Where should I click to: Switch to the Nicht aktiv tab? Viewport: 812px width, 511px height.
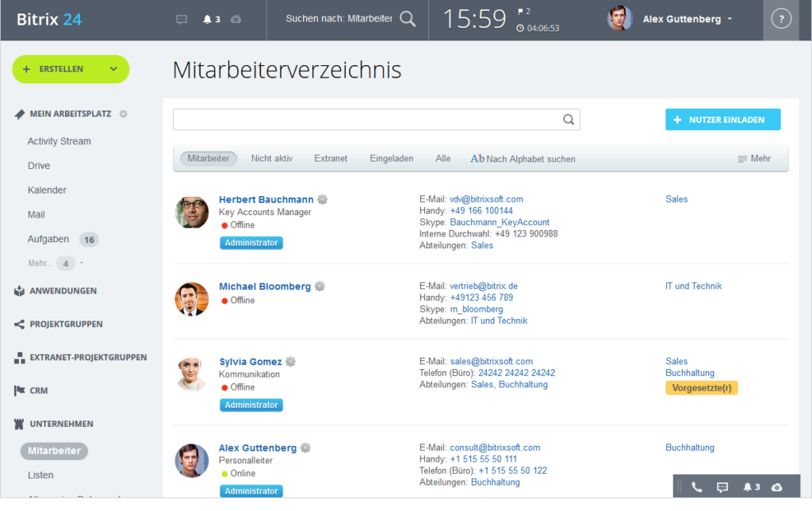pos(272,159)
